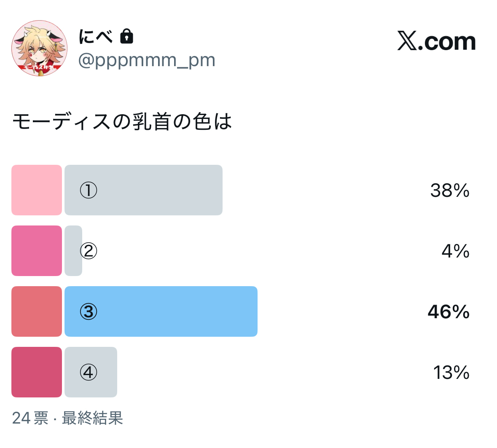Select the coral red color swatch
The width and height of the screenshot is (497, 448).
37,311
